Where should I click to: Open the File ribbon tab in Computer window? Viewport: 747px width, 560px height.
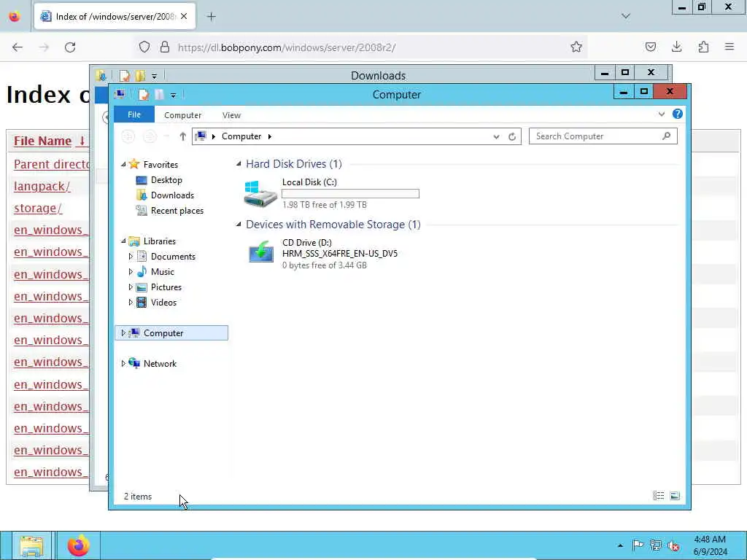pos(134,114)
